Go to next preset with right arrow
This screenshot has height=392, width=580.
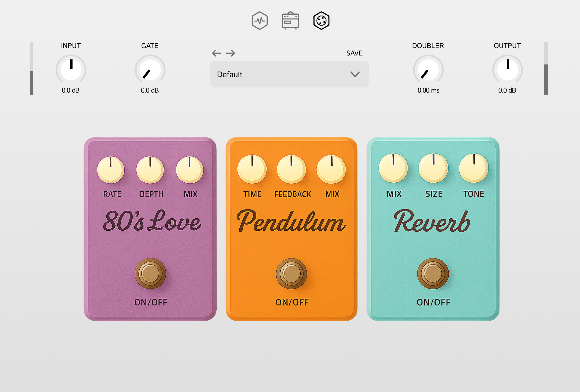[230, 53]
